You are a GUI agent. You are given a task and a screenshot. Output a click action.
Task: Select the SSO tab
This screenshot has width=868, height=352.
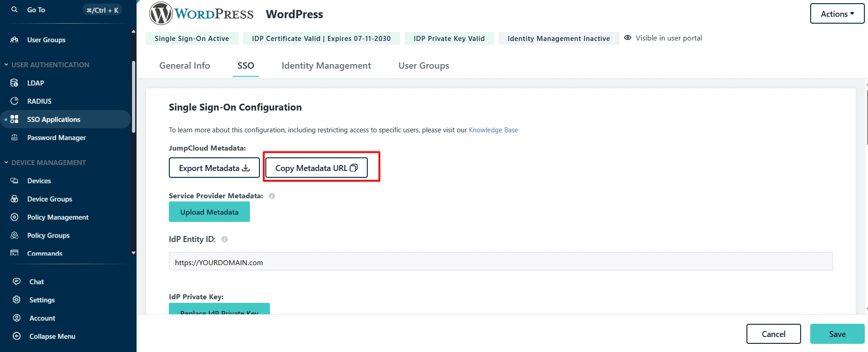click(x=246, y=65)
